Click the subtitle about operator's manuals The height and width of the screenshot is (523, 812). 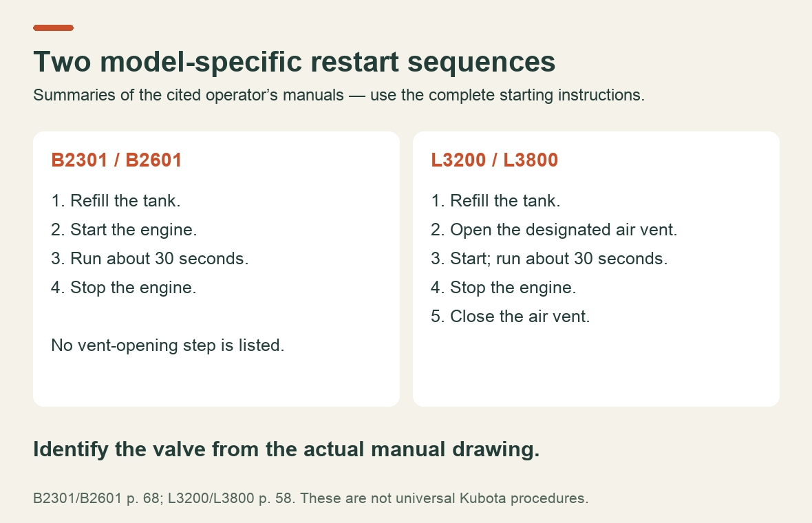pyautogui.click(x=339, y=95)
